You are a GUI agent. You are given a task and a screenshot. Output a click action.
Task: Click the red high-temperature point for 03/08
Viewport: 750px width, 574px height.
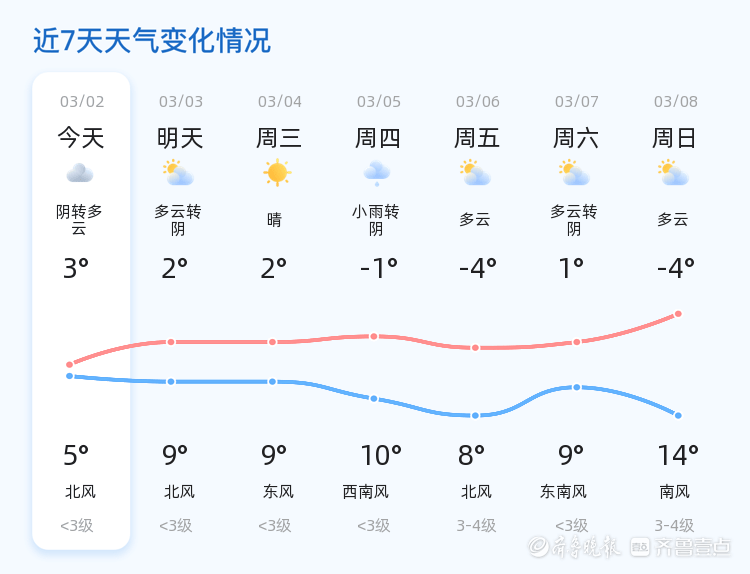(678, 314)
